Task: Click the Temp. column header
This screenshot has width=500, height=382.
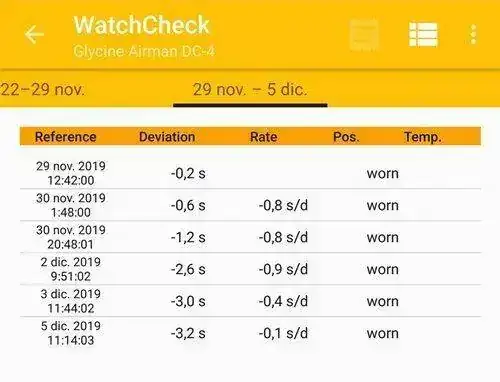Action: [x=423, y=137]
